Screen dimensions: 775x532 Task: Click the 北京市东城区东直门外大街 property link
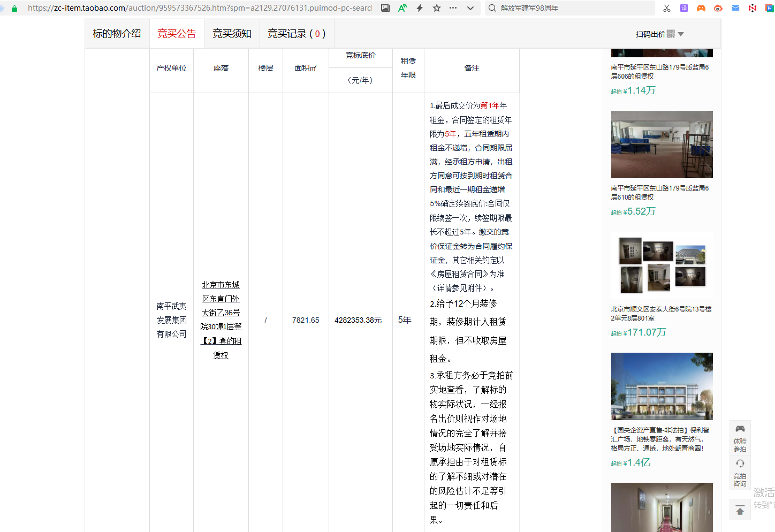(x=221, y=320)
